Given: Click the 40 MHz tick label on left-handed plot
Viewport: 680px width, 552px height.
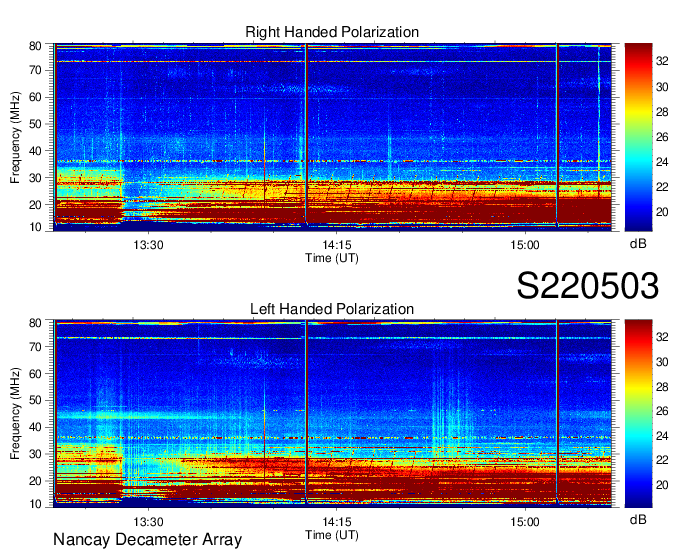Looking at the screenshot, I should coord(35,427).
